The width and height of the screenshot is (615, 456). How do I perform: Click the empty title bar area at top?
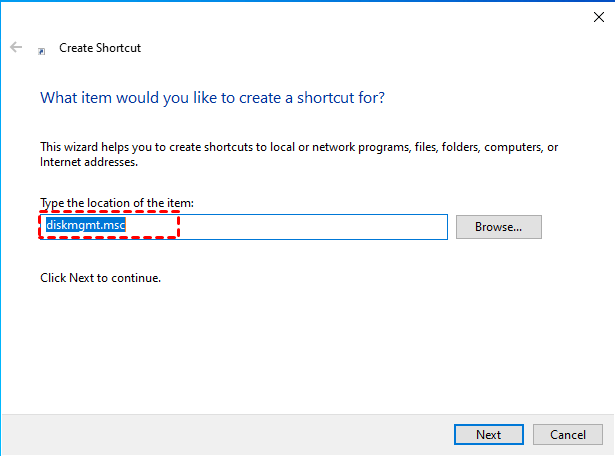[300, 15]
